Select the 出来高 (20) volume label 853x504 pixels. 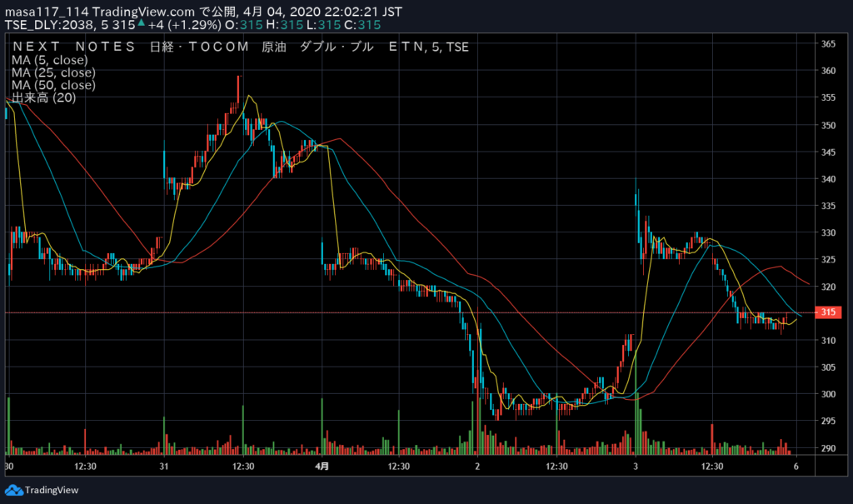[43, 97]
